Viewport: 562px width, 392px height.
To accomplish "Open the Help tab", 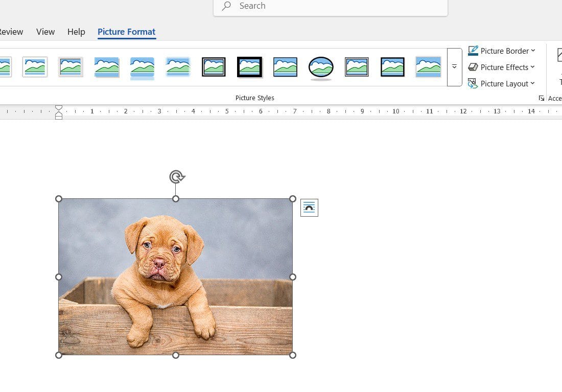I will 76,32.
